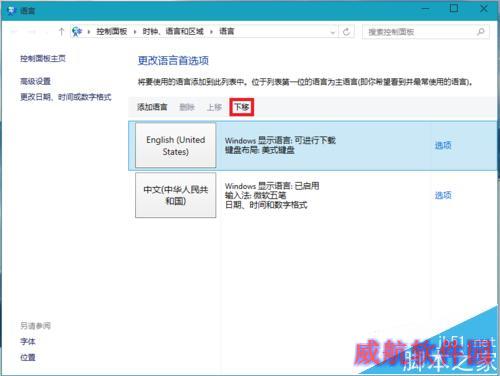Click the refresh icon in address bar
The width and height of the screenshot is (500, 376).
click(346, 32)
